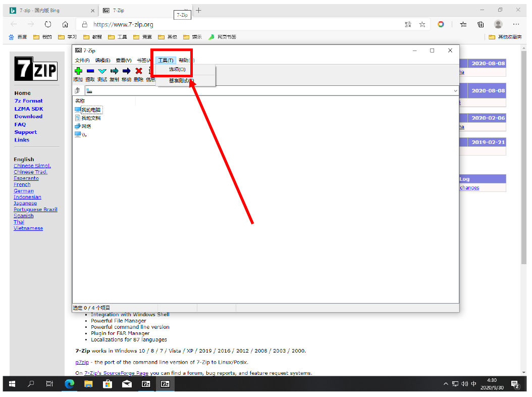The image size is (532, 397).
Task: Open the 查看(V) menu
Action: tap(123, 60)
